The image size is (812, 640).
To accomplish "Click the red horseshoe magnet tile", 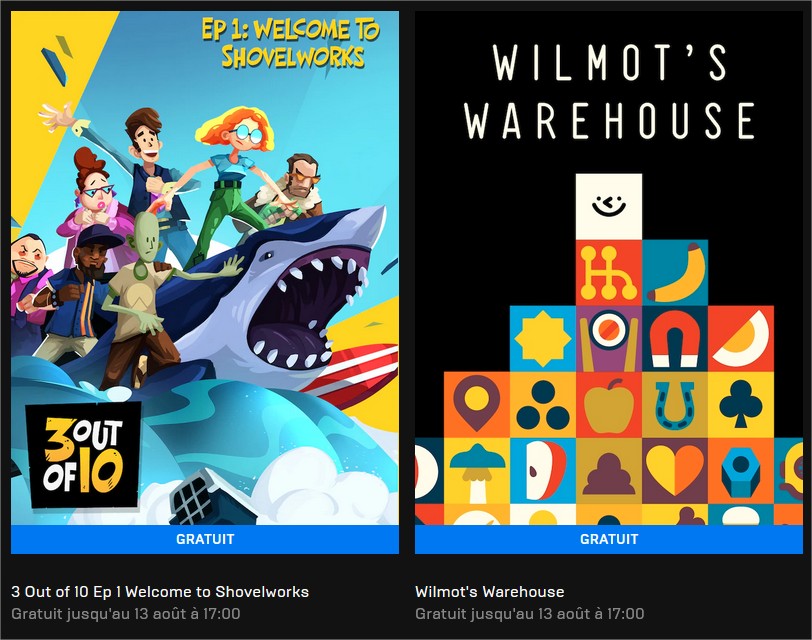I will (x=675, y=338).
